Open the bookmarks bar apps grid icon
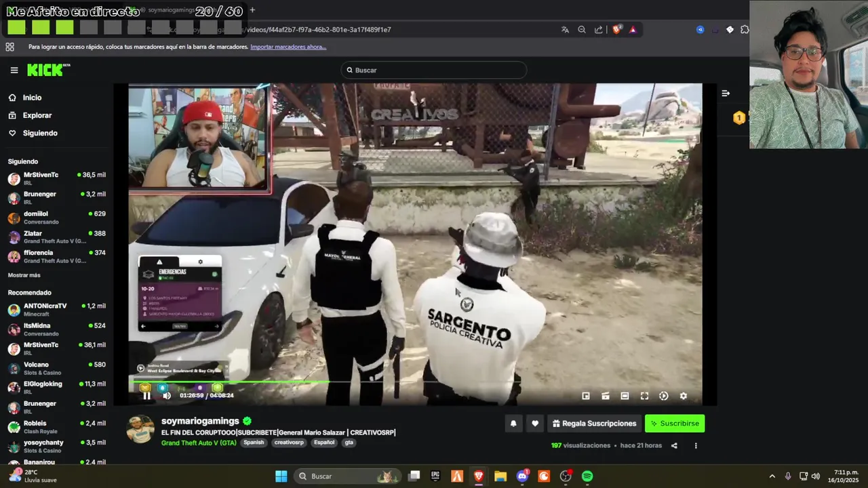This screenshot has width=868, height=488. [9, 47]
